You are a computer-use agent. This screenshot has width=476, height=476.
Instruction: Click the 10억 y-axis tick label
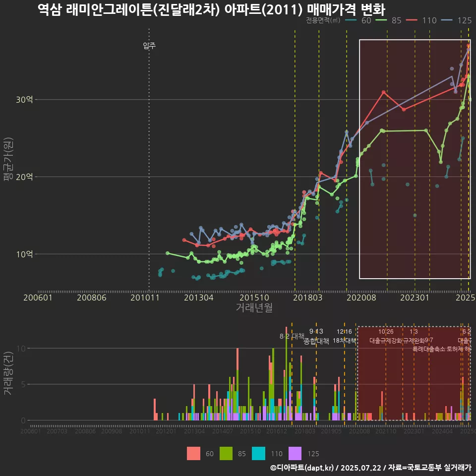(x=24, y=254)
